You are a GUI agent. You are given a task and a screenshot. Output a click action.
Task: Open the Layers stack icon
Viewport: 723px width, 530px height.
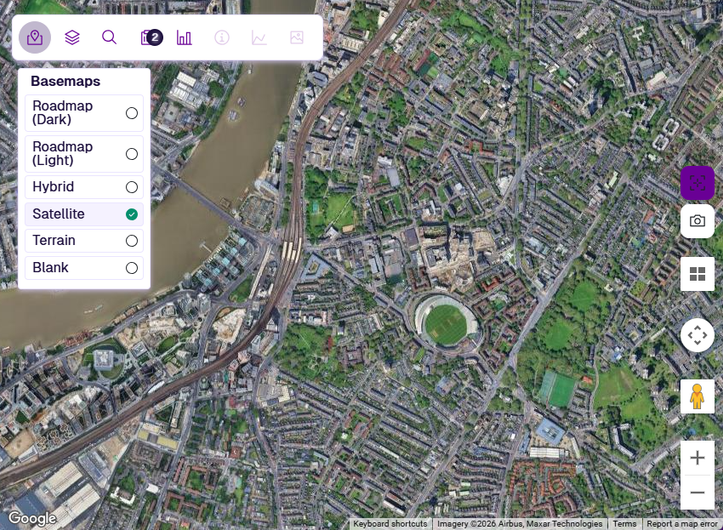(x=72, y=37)
